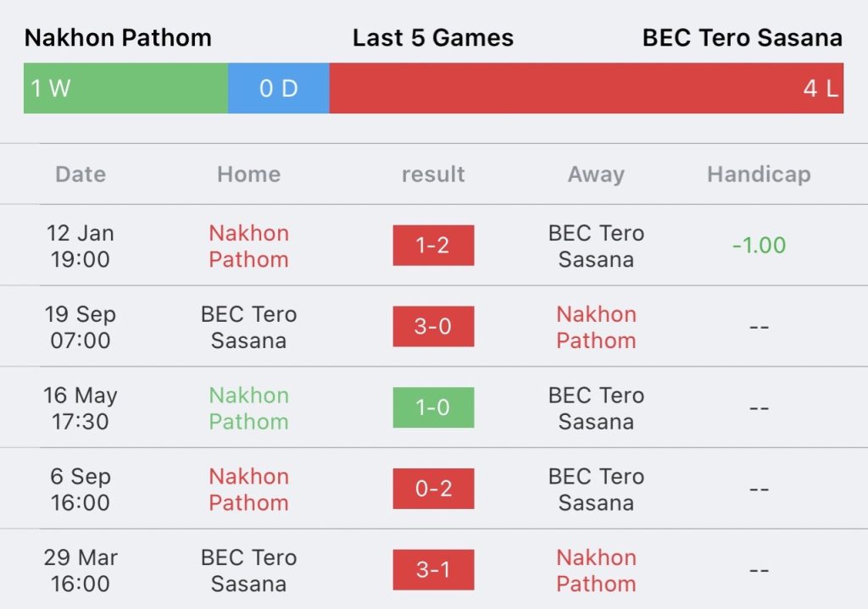
Task: Open the 3-0 result on 19 Sep
Action: click(433, 326)
